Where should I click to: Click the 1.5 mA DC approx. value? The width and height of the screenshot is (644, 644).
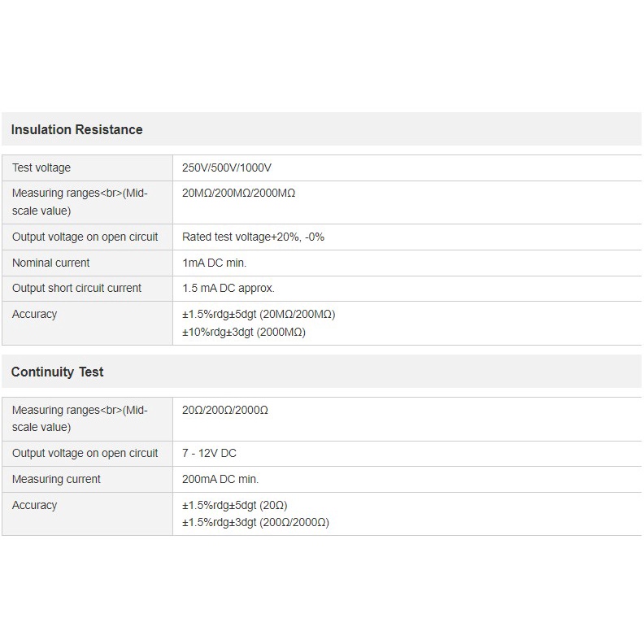coord(228,289)
